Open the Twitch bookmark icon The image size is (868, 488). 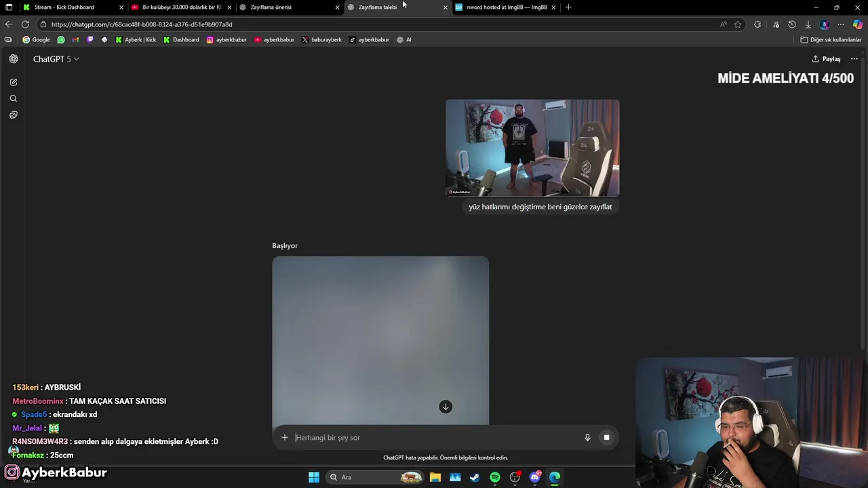(x=90, y=40)
